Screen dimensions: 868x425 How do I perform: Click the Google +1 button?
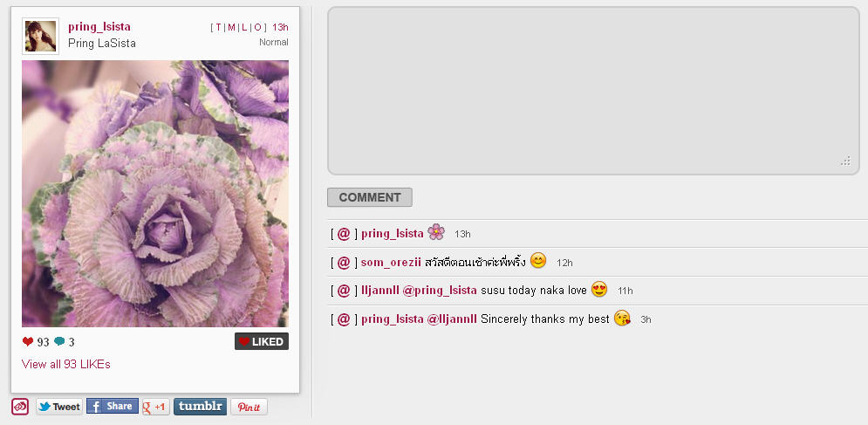pos(155,407)
